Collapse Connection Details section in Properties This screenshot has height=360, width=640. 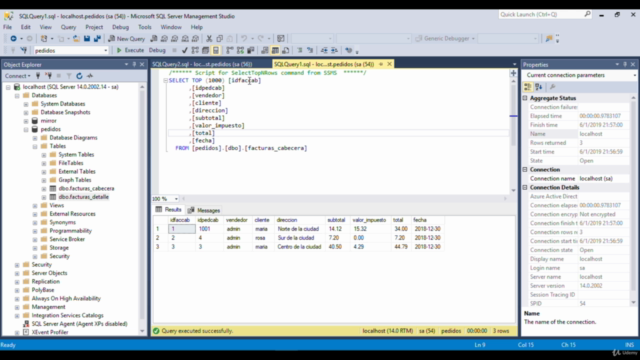[x=525, y=187]
